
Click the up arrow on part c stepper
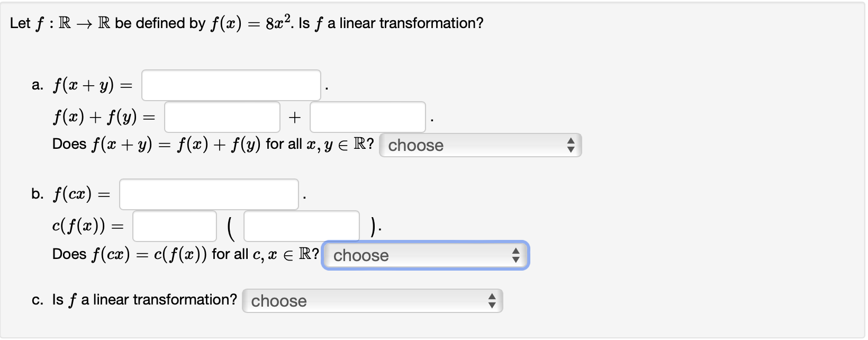coord(492,297)
